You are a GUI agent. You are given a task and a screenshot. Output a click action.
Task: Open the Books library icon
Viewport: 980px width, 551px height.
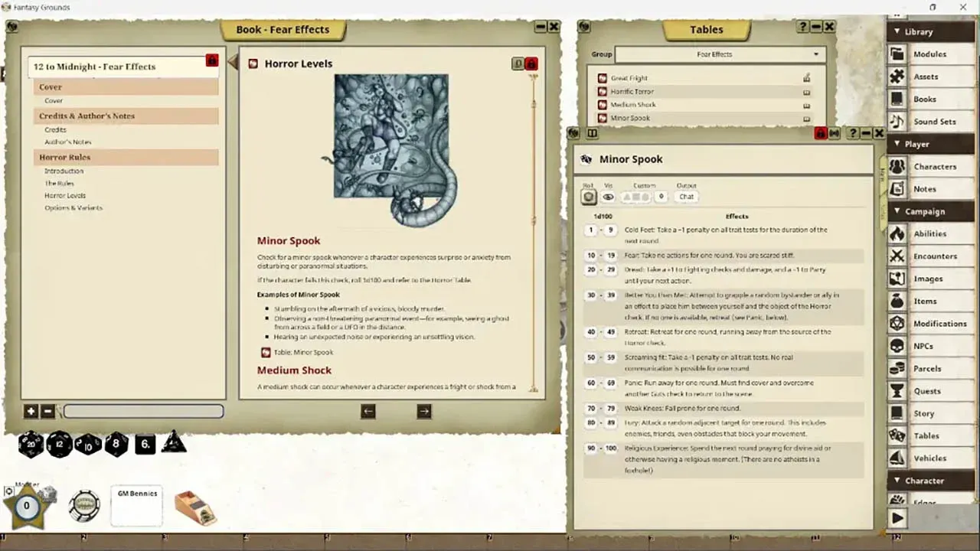(897, 99)
